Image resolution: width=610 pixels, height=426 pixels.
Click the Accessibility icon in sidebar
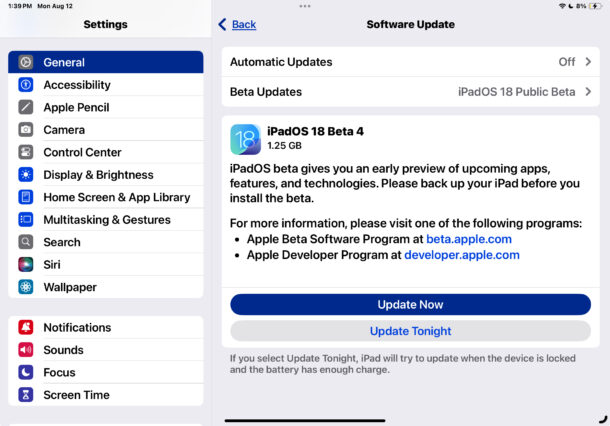pyautogui.click(x=26, y=85)
